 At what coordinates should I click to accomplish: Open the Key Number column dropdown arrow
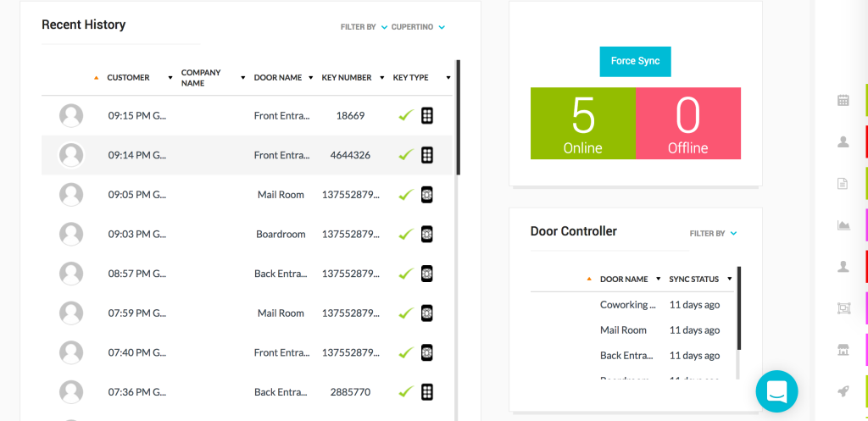(x=382, y=78)
